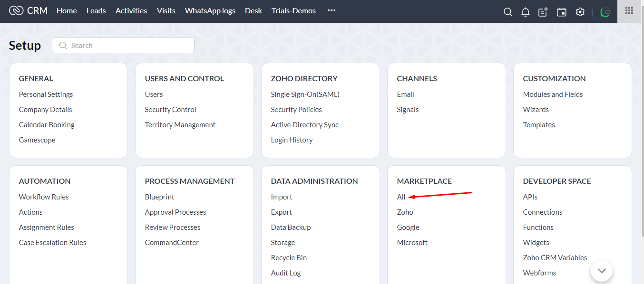Open Assignment Rules
The image size is (644, 284).
click(47, 227)
